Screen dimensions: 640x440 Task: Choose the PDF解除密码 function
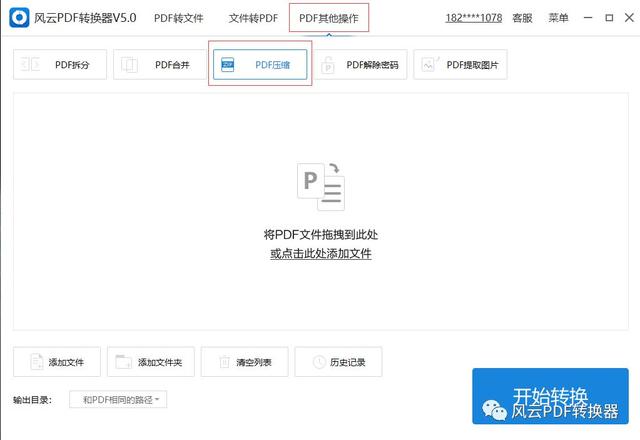(x=361, y=64)
